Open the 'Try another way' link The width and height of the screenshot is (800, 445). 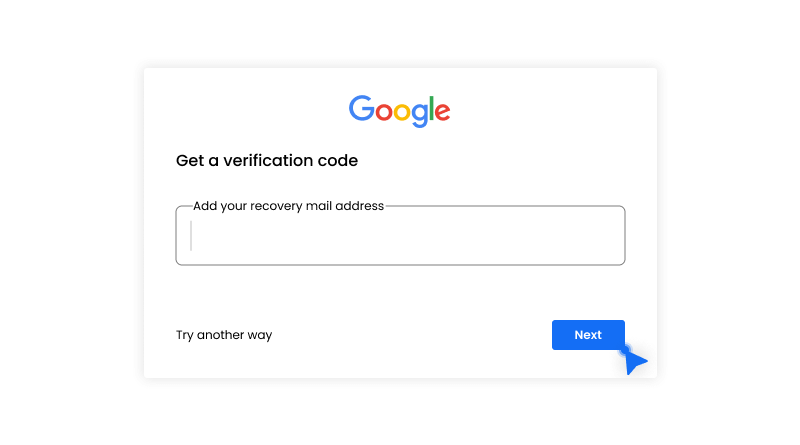click(x=224, y=335)
